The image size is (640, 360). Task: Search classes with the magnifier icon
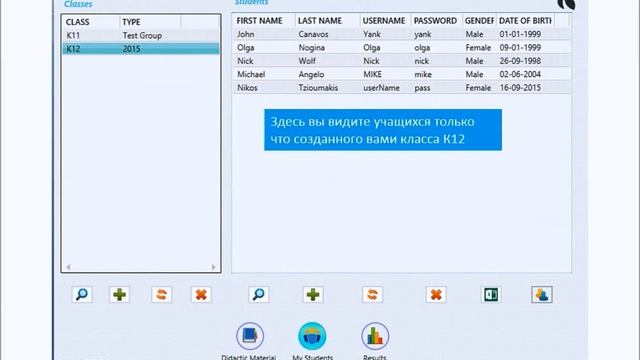[x=82, y=294]
